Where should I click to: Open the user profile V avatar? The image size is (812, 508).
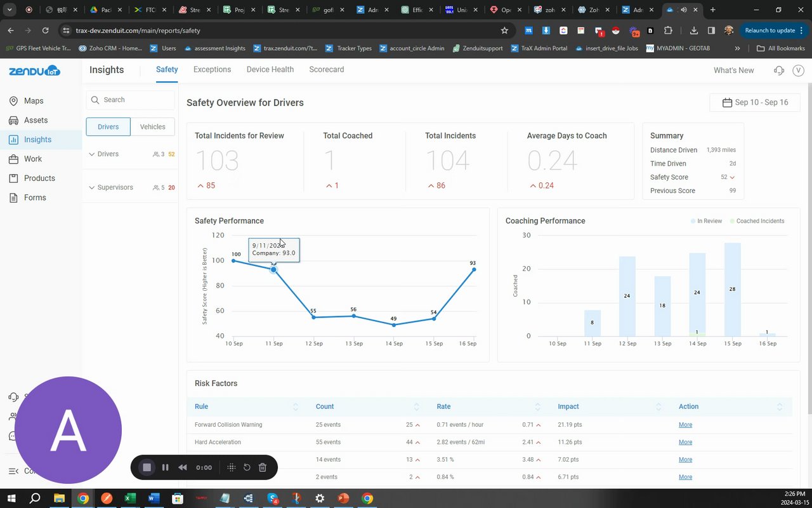click(x=798, y=70)
